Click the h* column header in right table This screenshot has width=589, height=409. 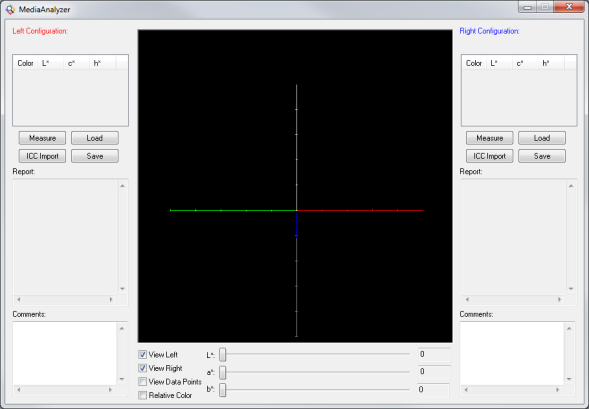(x=551, y=63)
